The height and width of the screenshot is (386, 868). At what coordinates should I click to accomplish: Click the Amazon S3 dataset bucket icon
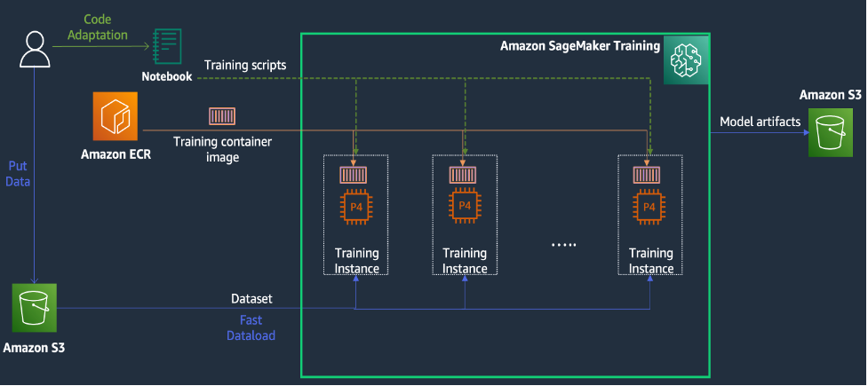[x=35, y=308]
